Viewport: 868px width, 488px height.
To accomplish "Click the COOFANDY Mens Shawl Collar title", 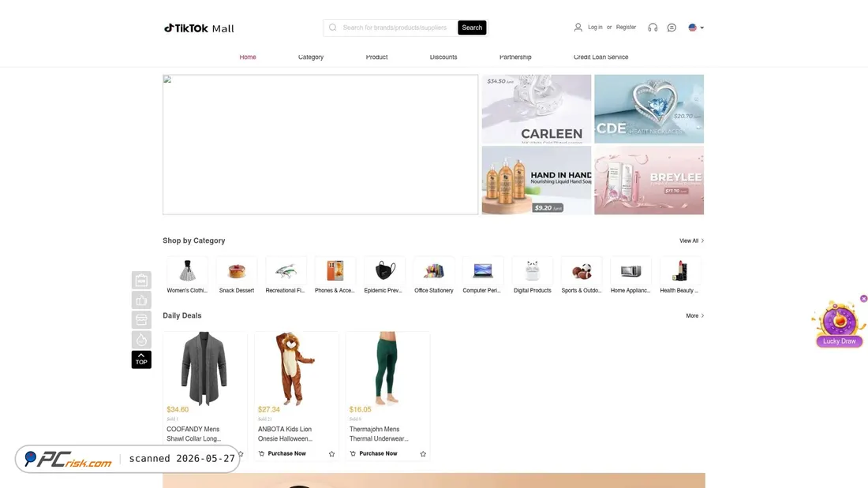I will (x=194, y=434).
